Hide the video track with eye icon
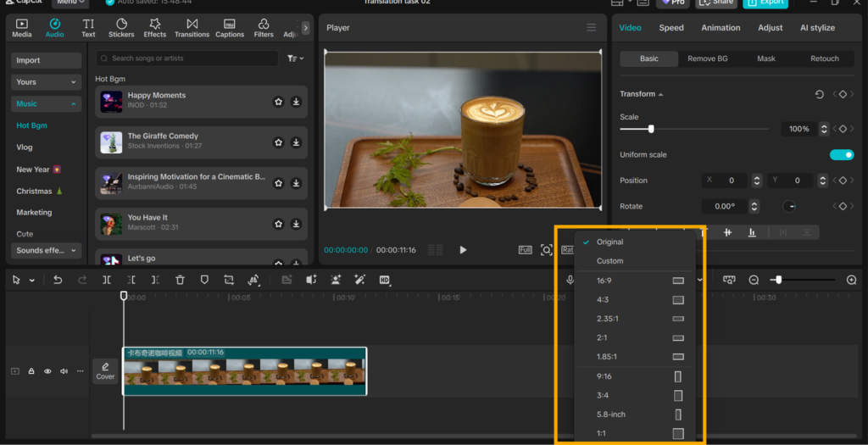Image resolution: width=868 pixels, height=445 pixels. point(47,371)
